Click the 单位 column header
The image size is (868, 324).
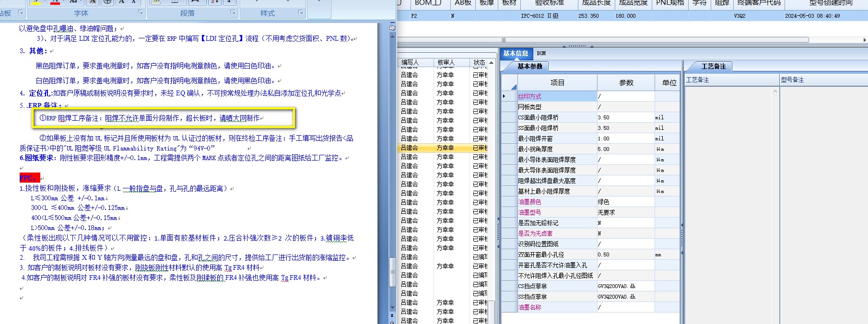click(x=669, y=82)
